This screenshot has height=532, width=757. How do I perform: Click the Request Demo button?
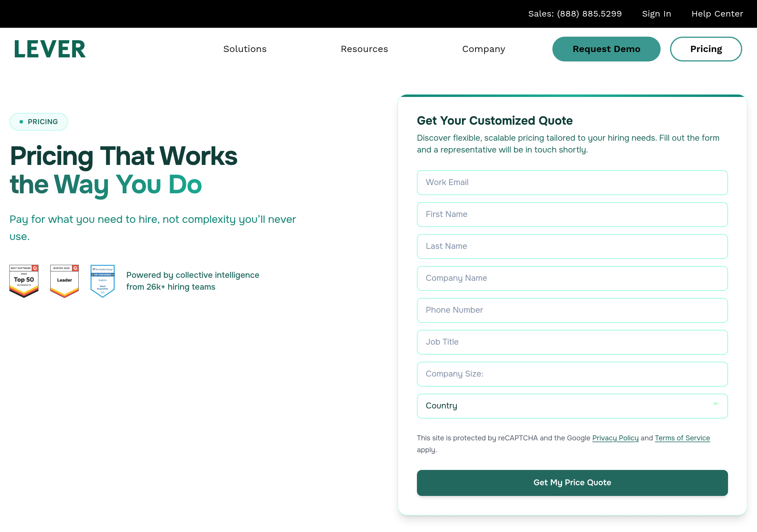pyautogui.click(x=606, y=49)
